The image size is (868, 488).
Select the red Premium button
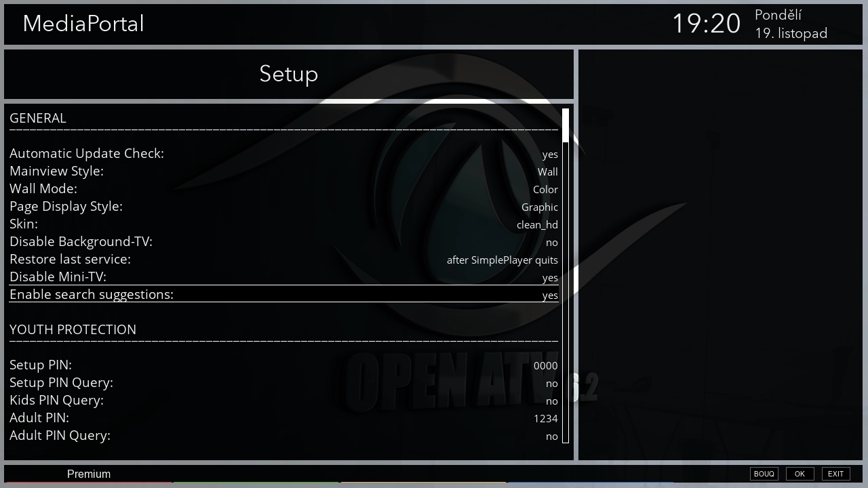[89, 474]
